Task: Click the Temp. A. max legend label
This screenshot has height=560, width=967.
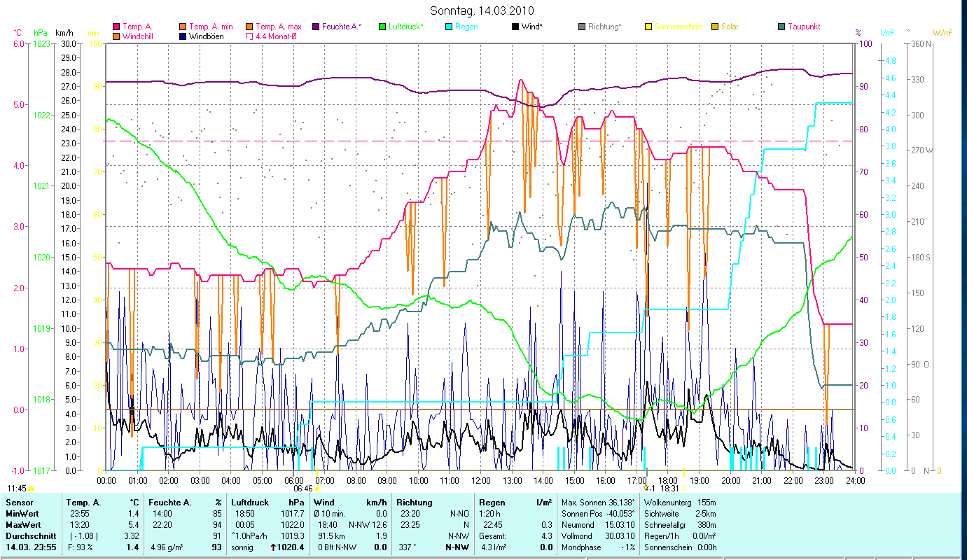Action: (274, 27)
